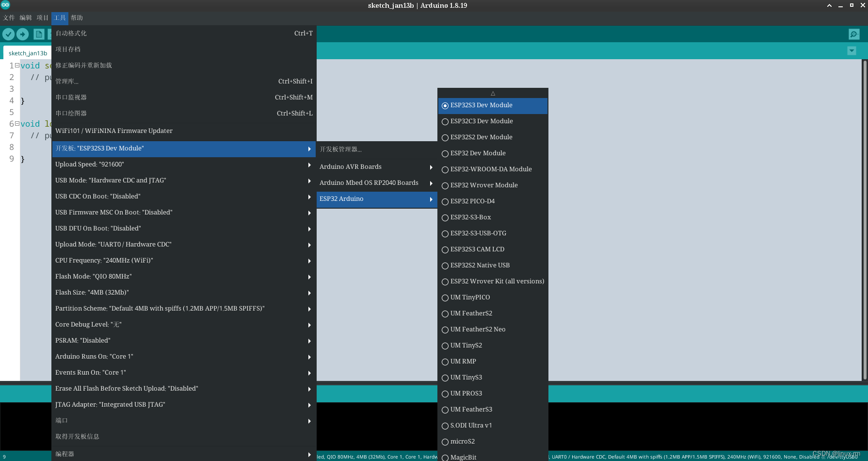Expand PSRAM "Disabled" submenu
This screenshot has height=461, width=868.
tap(184, 341)
